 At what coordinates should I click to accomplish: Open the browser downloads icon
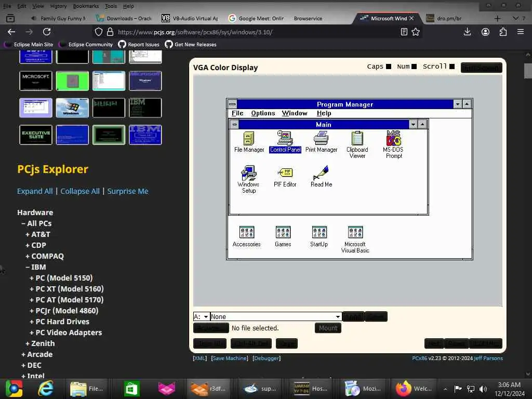coord(467,32)
